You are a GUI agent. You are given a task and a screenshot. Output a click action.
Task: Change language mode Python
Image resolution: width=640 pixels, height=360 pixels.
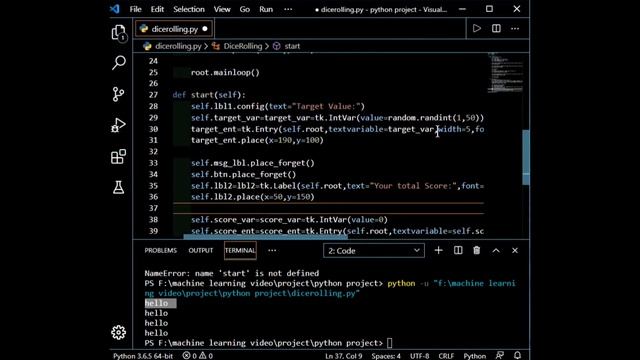[x=474, y=356]
